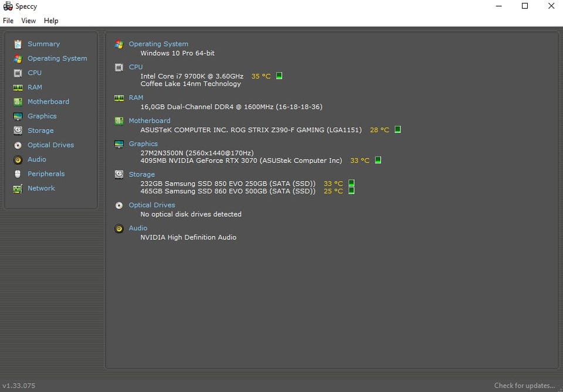Click the Operating System heading link in main panel
Screen dimensions: 563x392
click(x=158, y=44)
